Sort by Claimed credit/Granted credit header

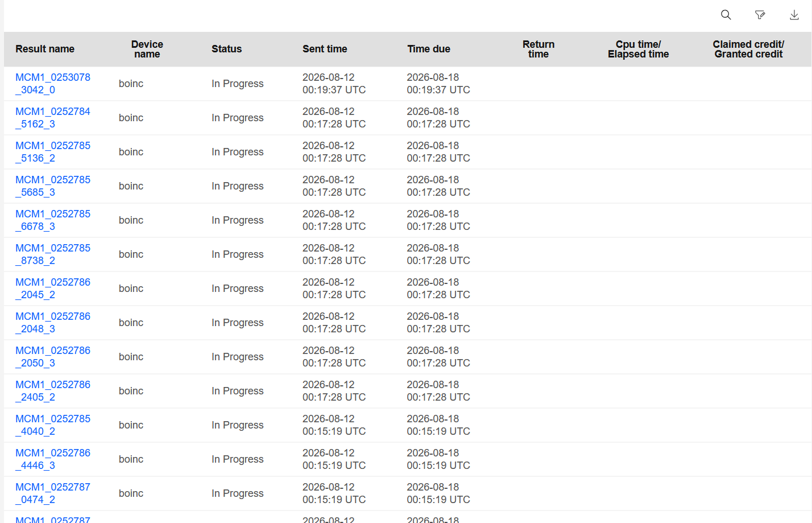[x=748, y=49]
